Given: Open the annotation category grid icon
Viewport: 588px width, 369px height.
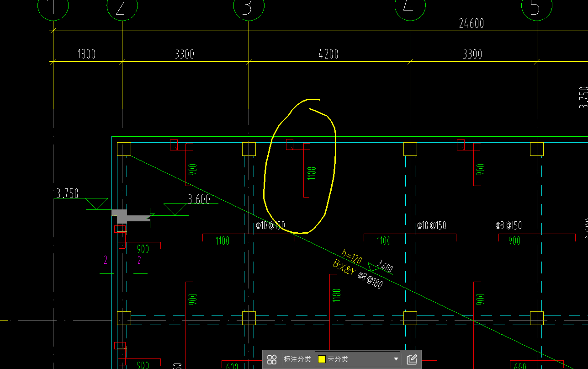Looking at the screenshot, I should click(x=272, y=359).
